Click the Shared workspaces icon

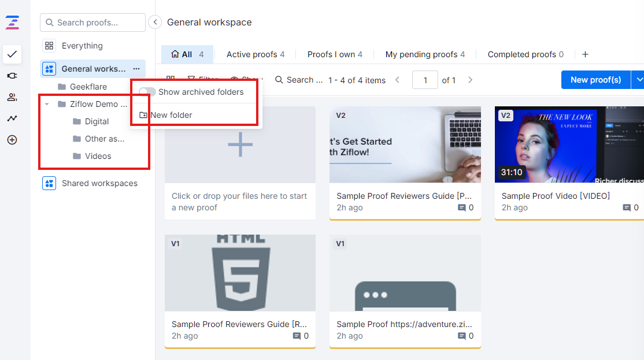49,183
